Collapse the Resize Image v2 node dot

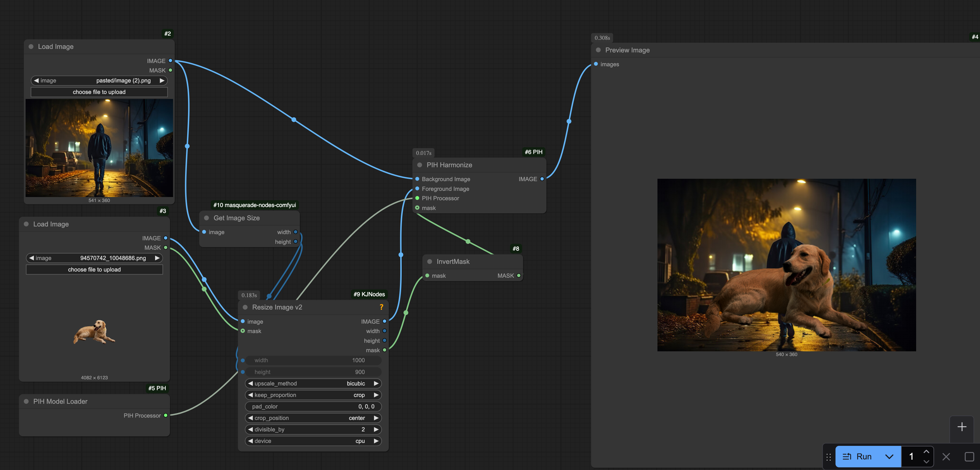(245, 307)
